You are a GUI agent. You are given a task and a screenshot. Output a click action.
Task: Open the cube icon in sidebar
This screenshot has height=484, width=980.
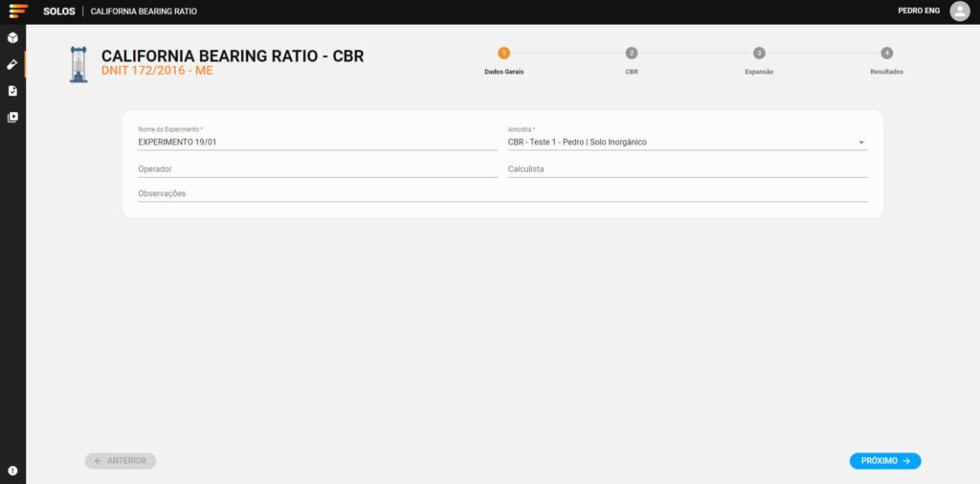tap(12, 38)
